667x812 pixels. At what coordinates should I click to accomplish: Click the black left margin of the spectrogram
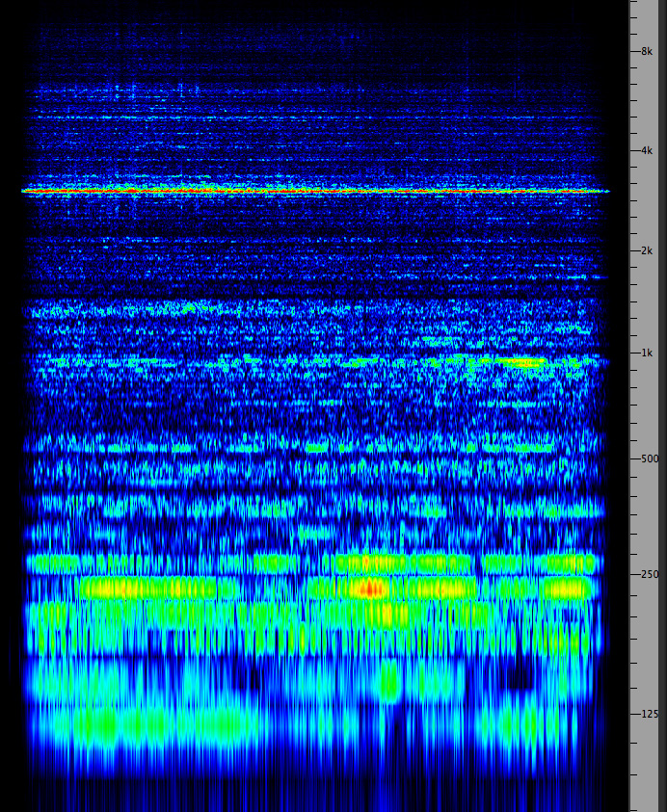point(10,405)
